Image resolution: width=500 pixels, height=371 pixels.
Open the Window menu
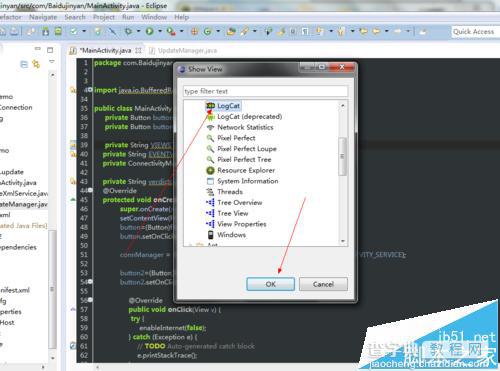click(154, 17)
